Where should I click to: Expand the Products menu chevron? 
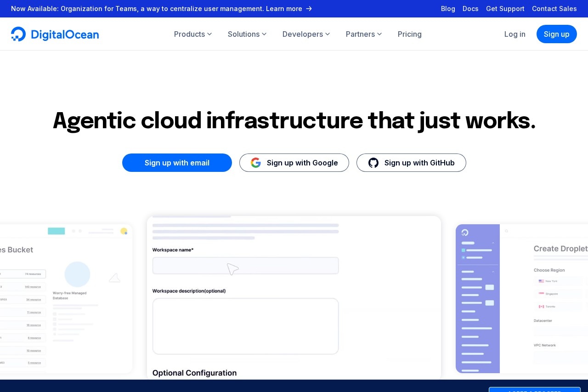(209, 34)
